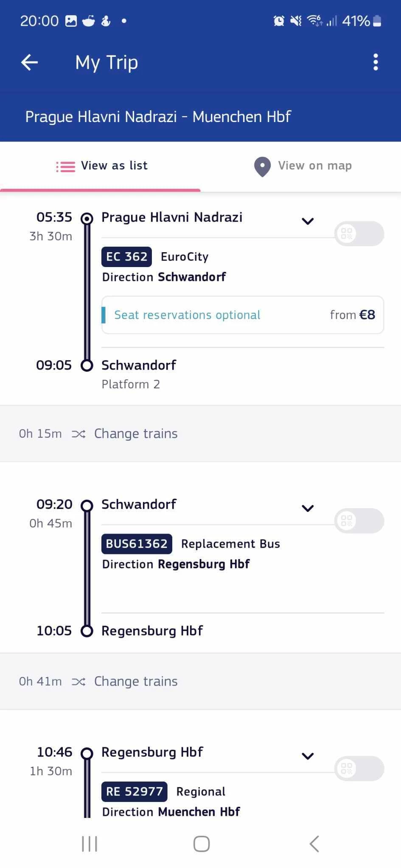Switch to View as list tab

[101, 166]
